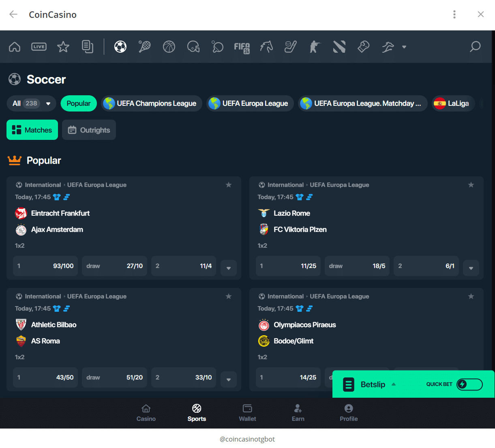
Task: Open the sportsbook home icon
Action: 15,47
